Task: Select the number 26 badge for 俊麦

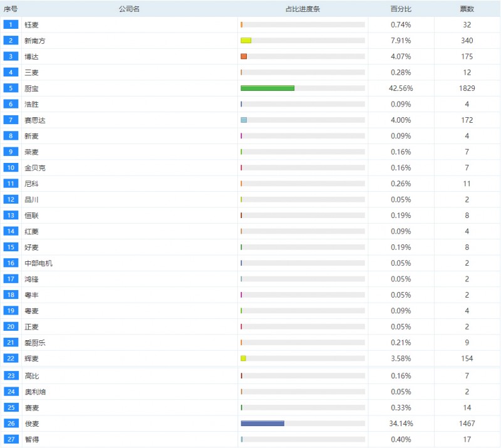Action: 11,424
